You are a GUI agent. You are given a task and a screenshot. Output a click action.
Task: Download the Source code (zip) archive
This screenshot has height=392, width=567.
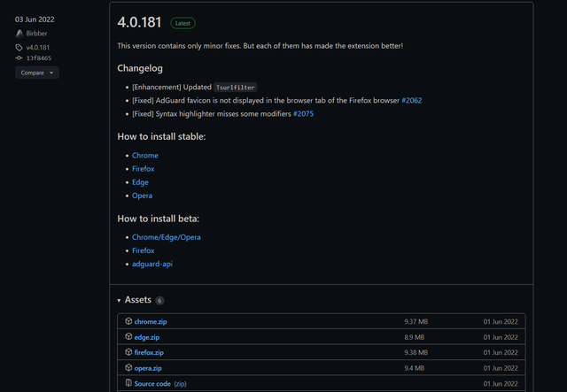click(x=159, y=383)
